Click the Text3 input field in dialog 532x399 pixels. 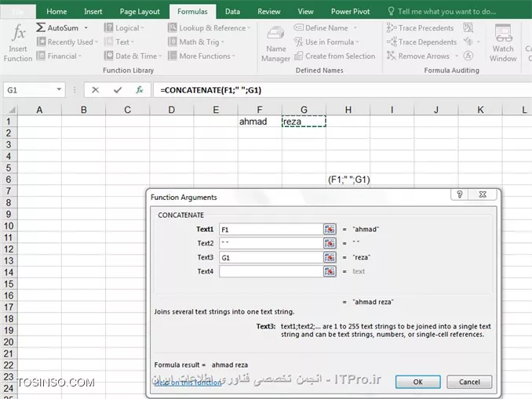(x=271, y=258)
